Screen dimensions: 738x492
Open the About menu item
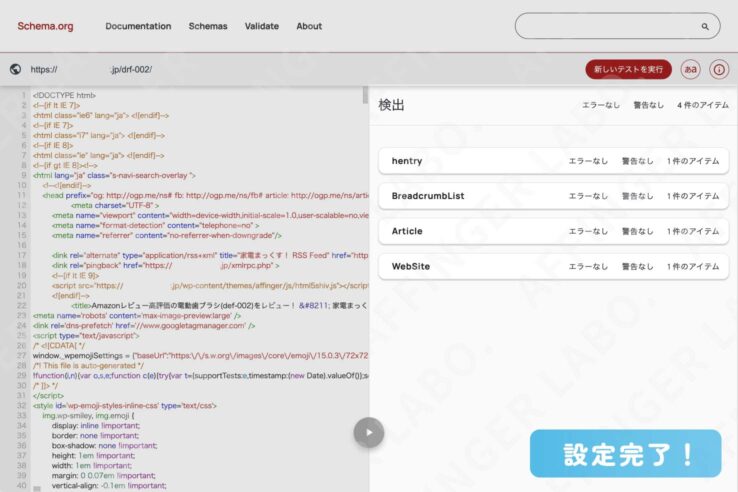pos(309,26)
